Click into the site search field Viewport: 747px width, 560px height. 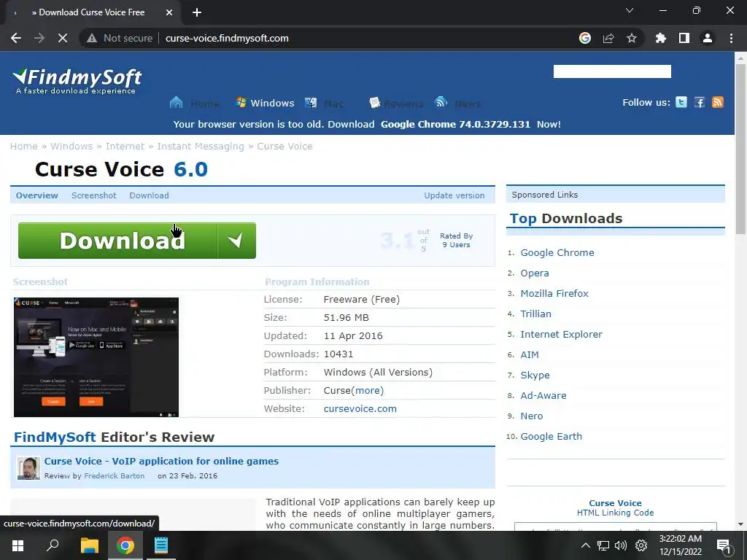pyautogui.click(x=612, y=71)
